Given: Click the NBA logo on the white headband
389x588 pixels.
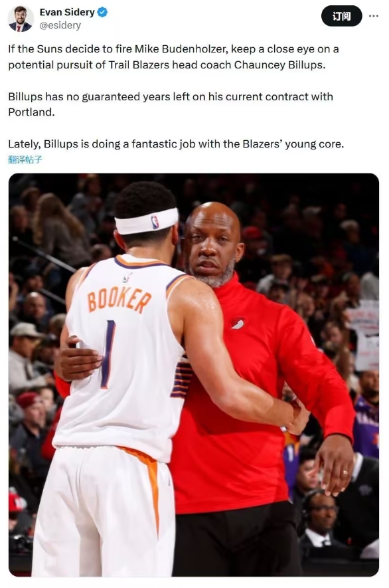Looking at the screenshot, I should tap(155, 222).
